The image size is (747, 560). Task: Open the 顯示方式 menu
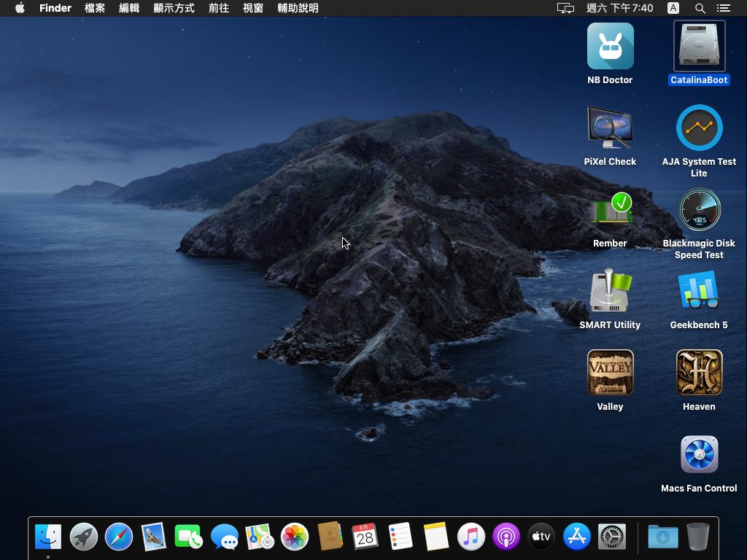point(174,8)
